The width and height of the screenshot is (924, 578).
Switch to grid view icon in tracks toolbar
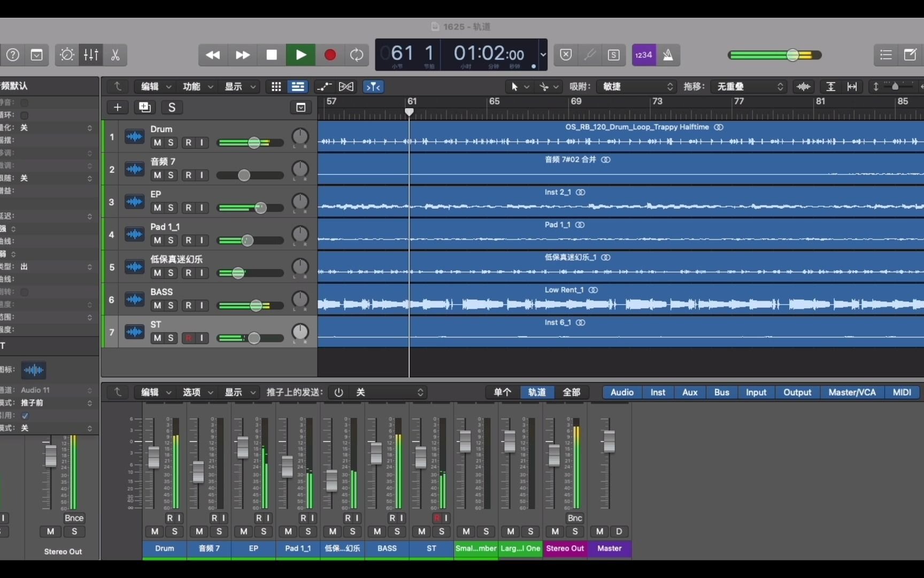point(276,87)
